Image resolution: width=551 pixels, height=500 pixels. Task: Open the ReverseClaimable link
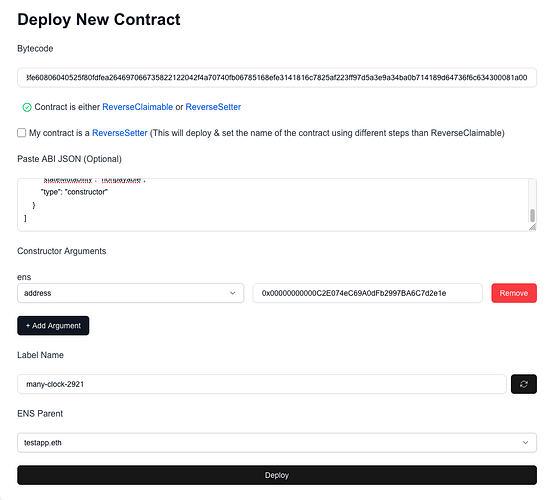[x=137, y=107]
